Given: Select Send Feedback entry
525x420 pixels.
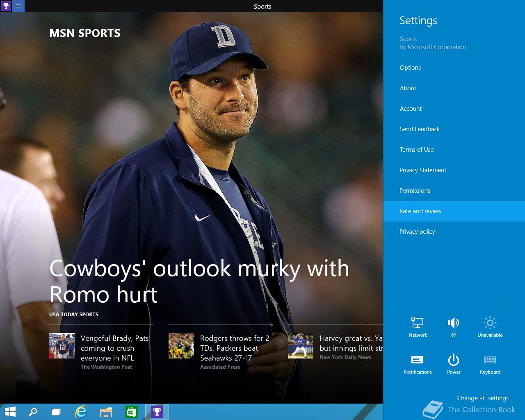Looking at the screenshot, I should point(454,129).
